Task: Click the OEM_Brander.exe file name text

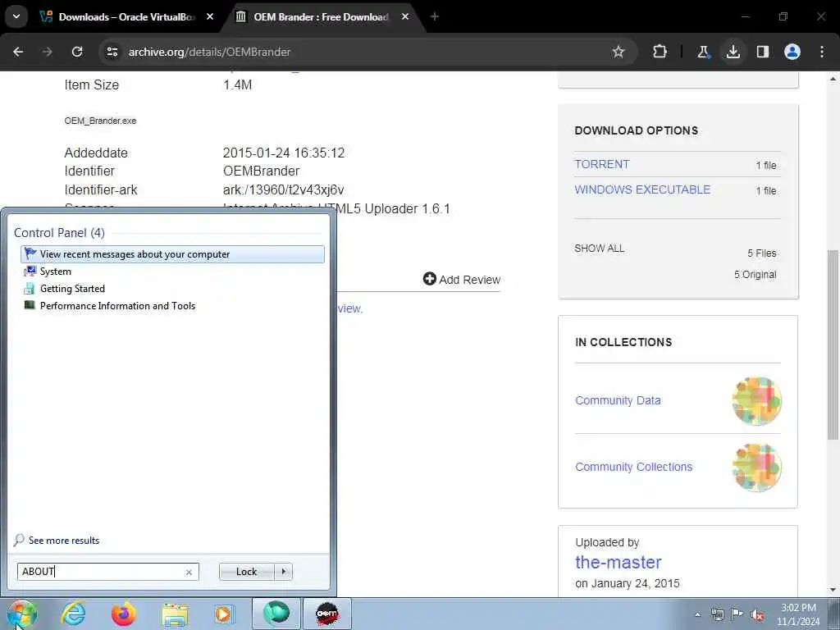Action: pos(100,121)
